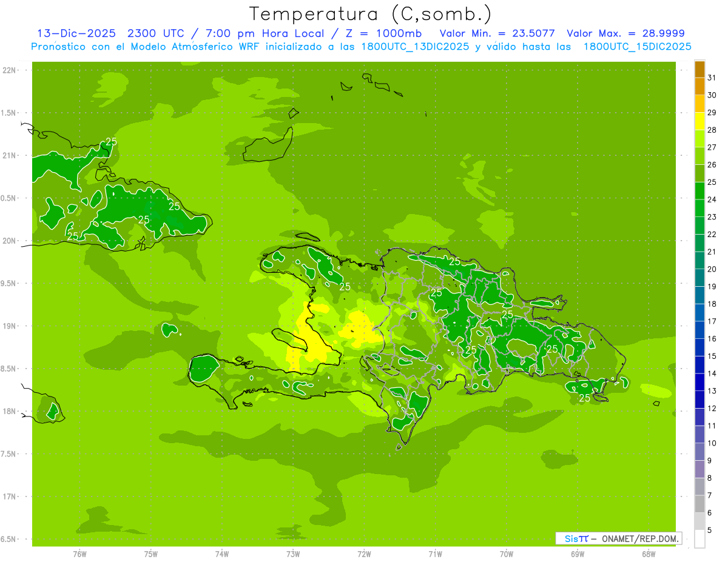The height and width of the screenshot is (562, 728).
Task: Click legend value '27' on color scale
Action: tap(712, 147)
